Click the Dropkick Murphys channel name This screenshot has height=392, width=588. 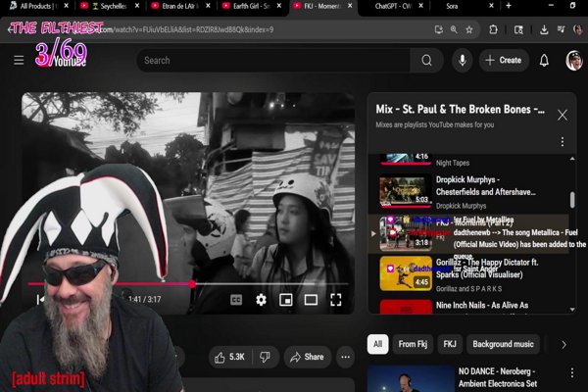pos(461,206)
